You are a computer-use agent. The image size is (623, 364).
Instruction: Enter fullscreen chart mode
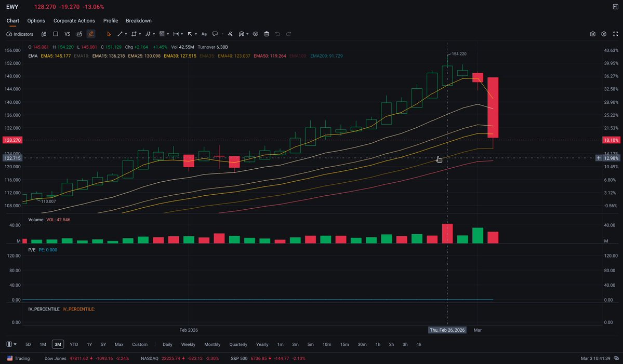coord(615,34)
